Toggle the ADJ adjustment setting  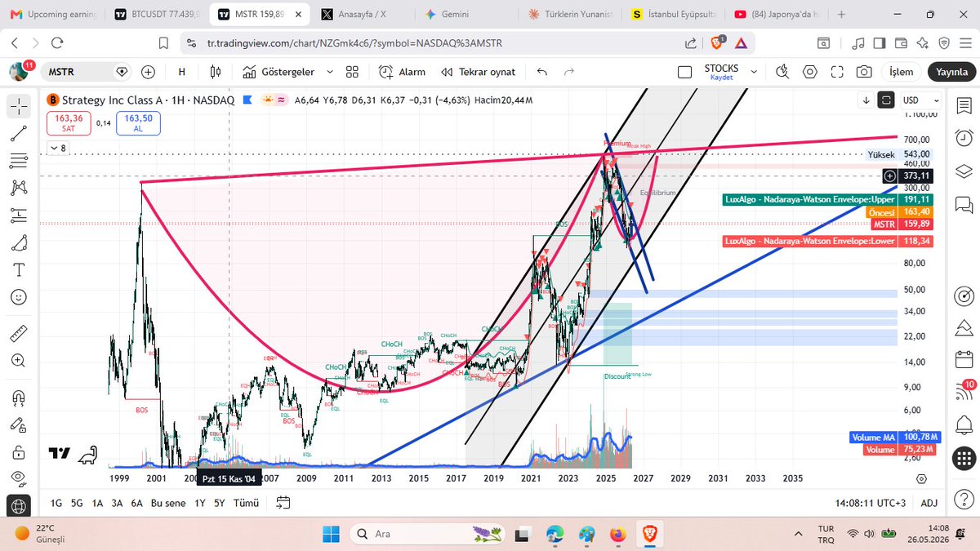pyautogui.click(x=929, y=503)
